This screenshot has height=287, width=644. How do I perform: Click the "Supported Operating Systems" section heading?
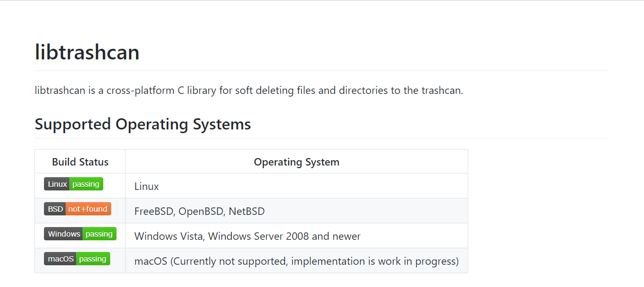point(143,124)
